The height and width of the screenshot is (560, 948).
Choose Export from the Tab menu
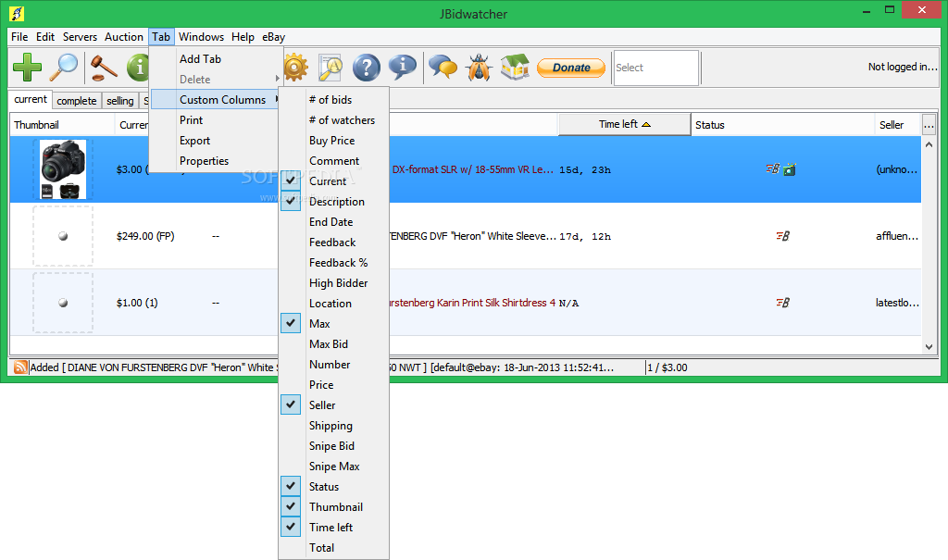click(x=216, y=141)
